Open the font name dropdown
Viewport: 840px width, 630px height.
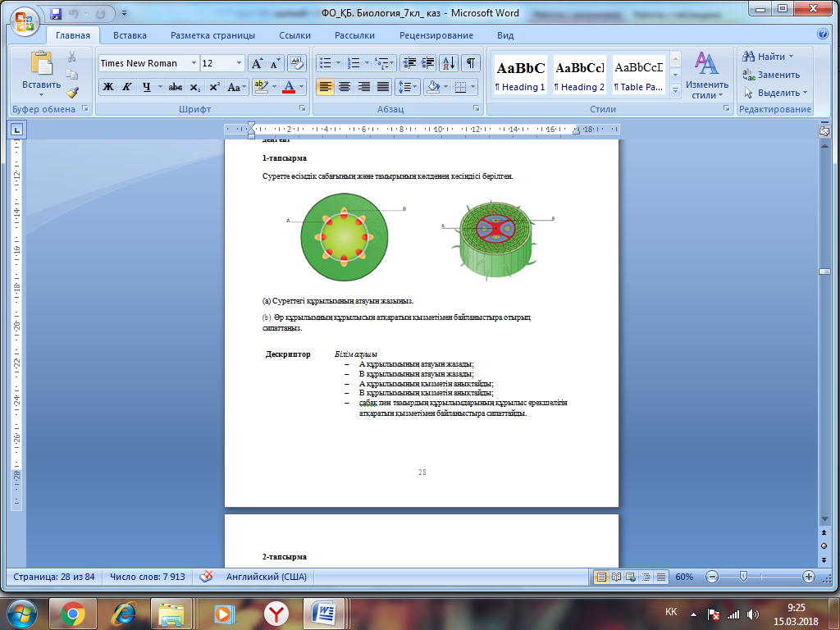tap(194, 63)
